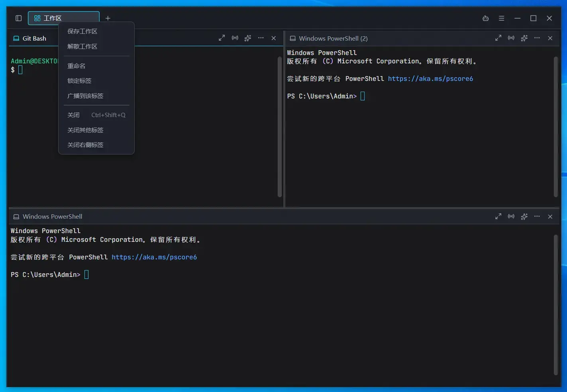The width and height of the screenshot is (567, 392).
Task: Toggle broadcast input in Git Bash pane
Action: [x=235, y=38]
